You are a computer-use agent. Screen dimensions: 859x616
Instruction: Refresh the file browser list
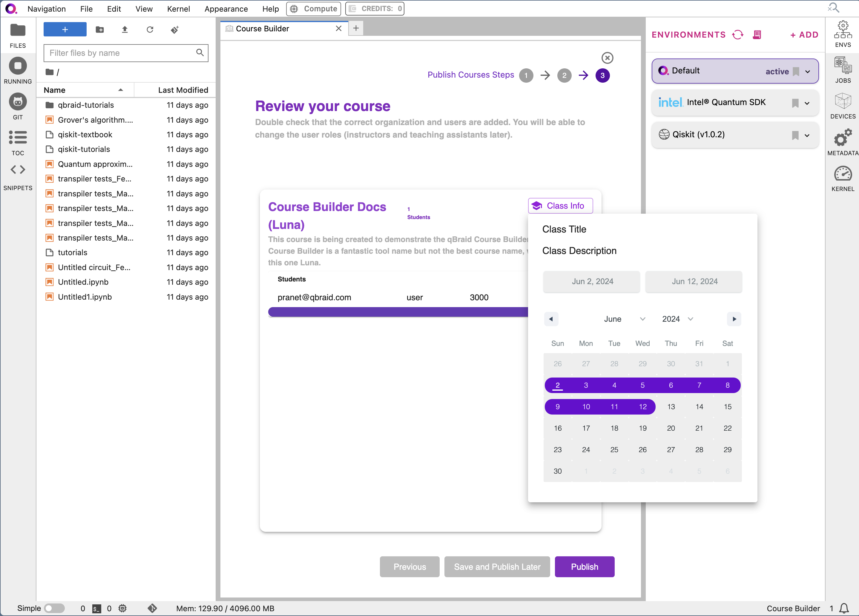point(150,30)
